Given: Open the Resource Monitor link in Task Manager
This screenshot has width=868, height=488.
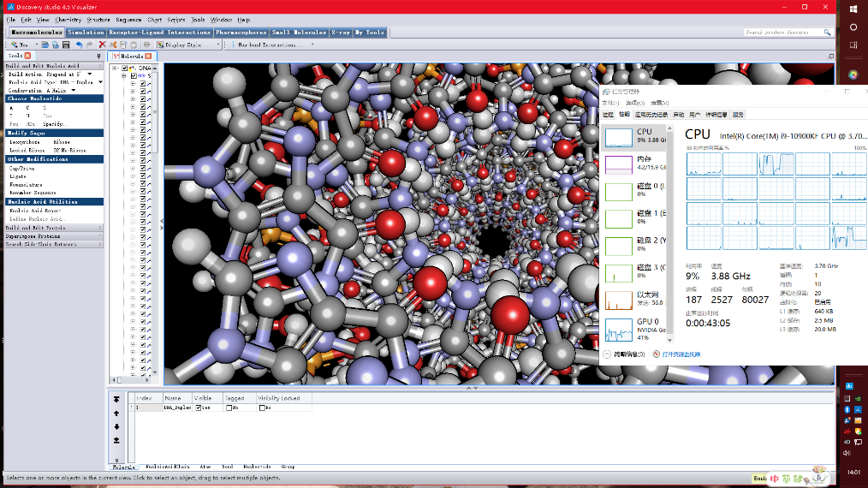Looking at the screenshot, I should (x=681, y=354).
